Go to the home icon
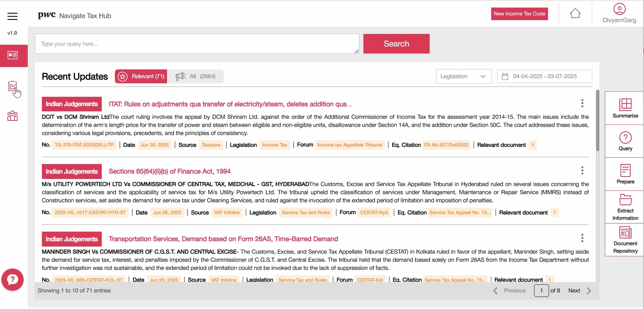 [575, 13]
